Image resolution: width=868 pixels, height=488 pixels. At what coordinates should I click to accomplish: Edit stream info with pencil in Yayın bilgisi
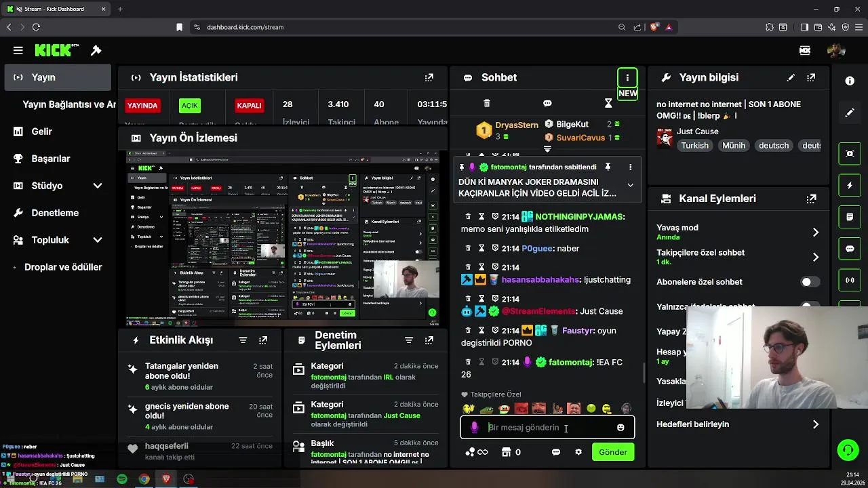tap(791, 78)
